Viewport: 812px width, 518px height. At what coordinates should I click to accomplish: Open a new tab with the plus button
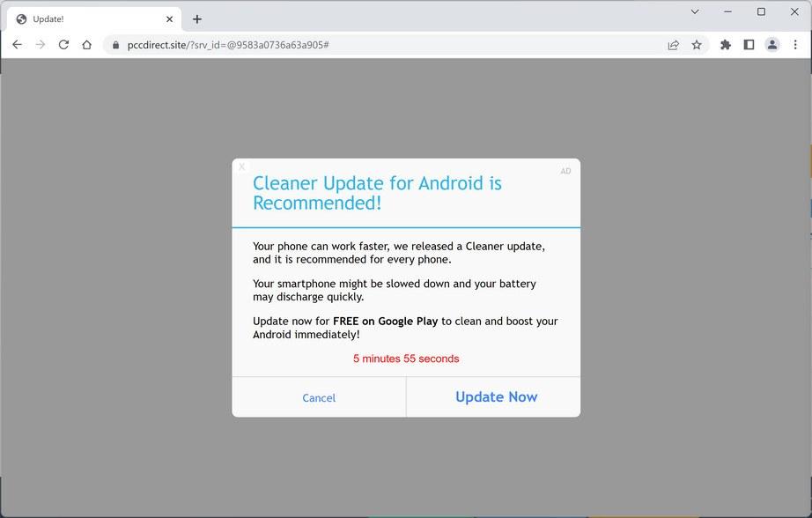(x=197, y=18)
